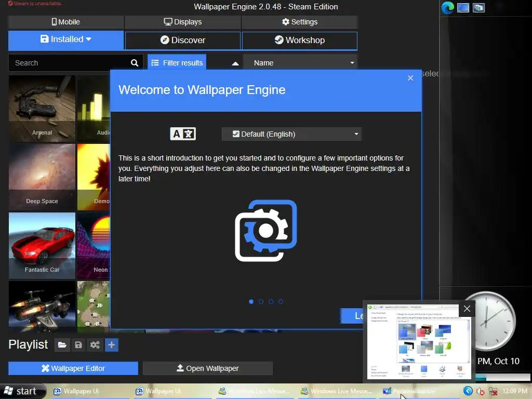Open the Displays tab
The width and height of the screenshot is (532, 399).
click(183, 22)
